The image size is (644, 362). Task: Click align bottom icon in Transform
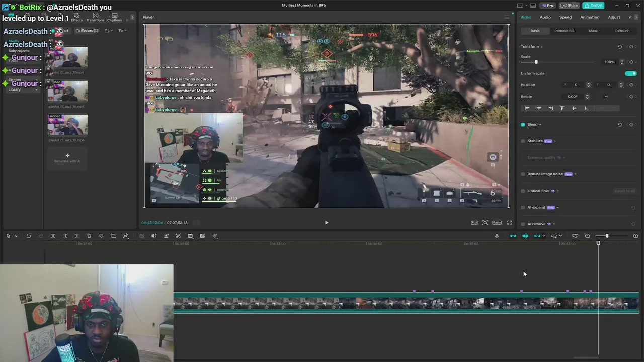click(x=586, y=108)
